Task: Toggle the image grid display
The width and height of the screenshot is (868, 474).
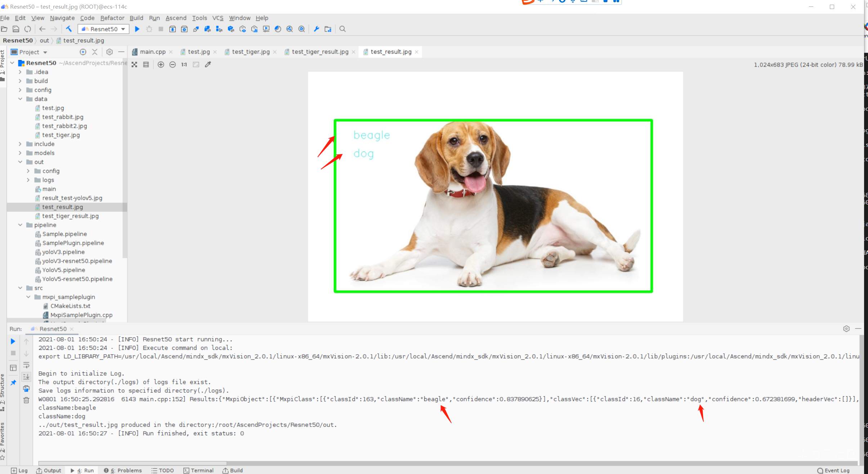Action: (146, 65)
